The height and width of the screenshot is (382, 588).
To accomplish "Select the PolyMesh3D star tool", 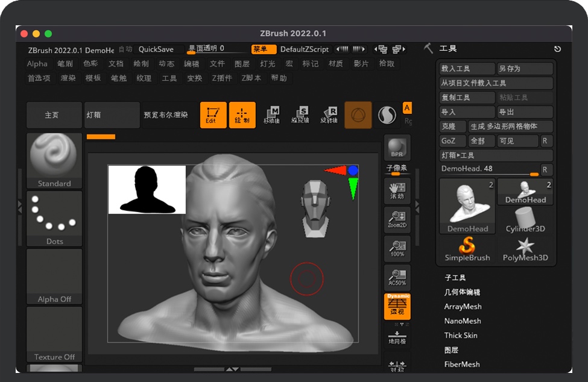I will click(x=525, y=249).
